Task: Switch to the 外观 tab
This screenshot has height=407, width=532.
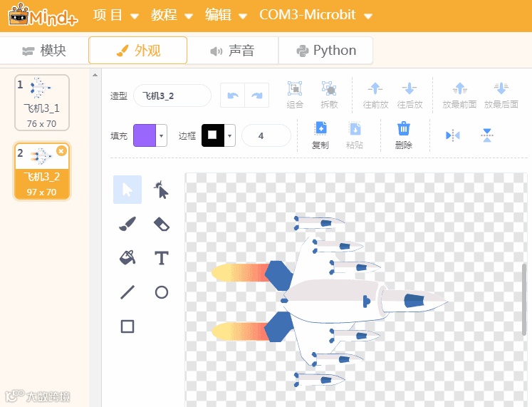Action: pyautogui.click(x=137, y=50)
